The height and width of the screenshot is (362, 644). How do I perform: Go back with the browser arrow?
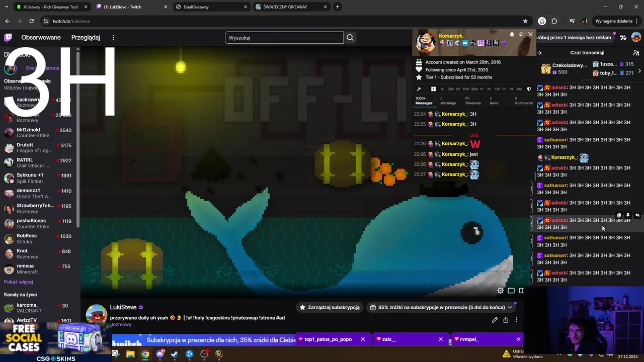pos(7,21)
